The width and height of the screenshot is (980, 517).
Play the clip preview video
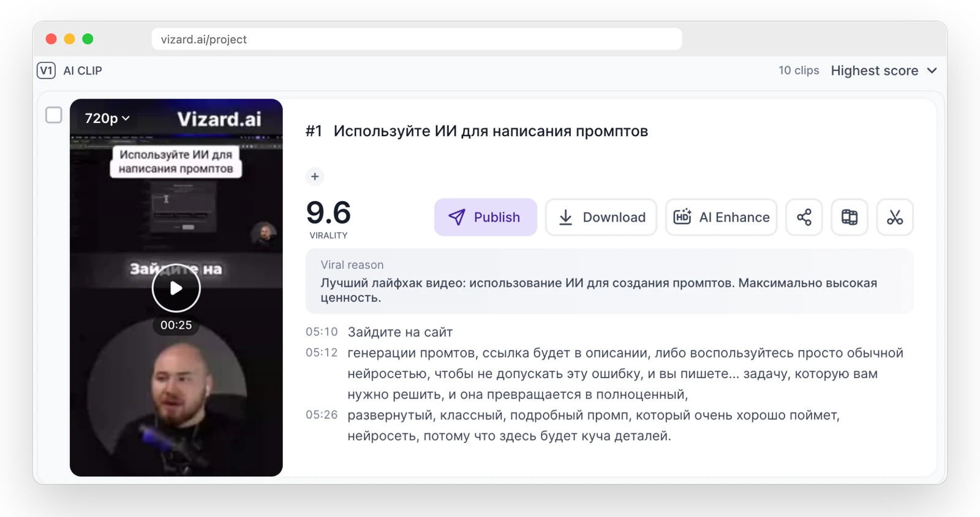176,288
